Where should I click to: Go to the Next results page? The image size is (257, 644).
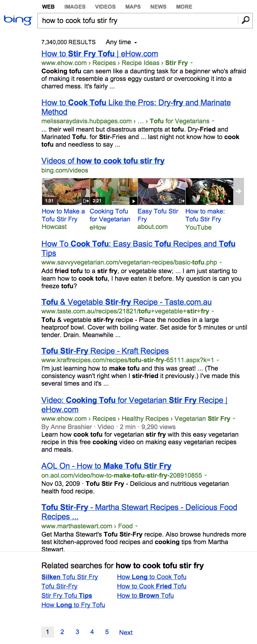coord(126,632)
